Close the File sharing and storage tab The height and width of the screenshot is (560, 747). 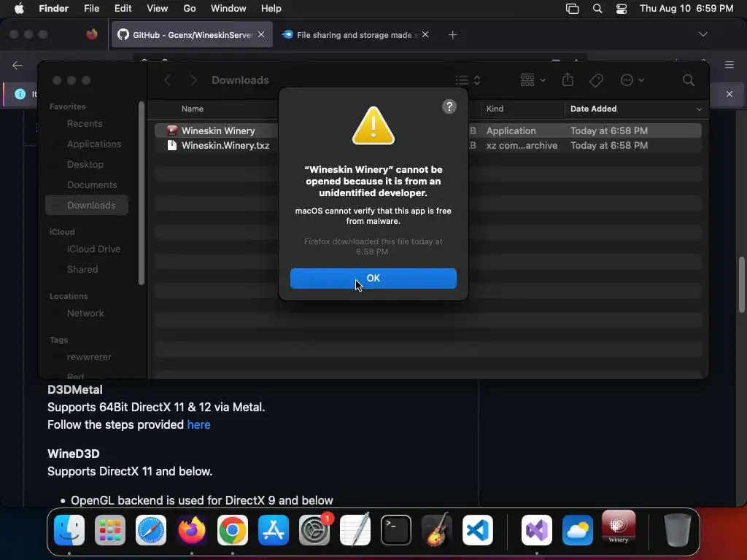pos(425,34)
